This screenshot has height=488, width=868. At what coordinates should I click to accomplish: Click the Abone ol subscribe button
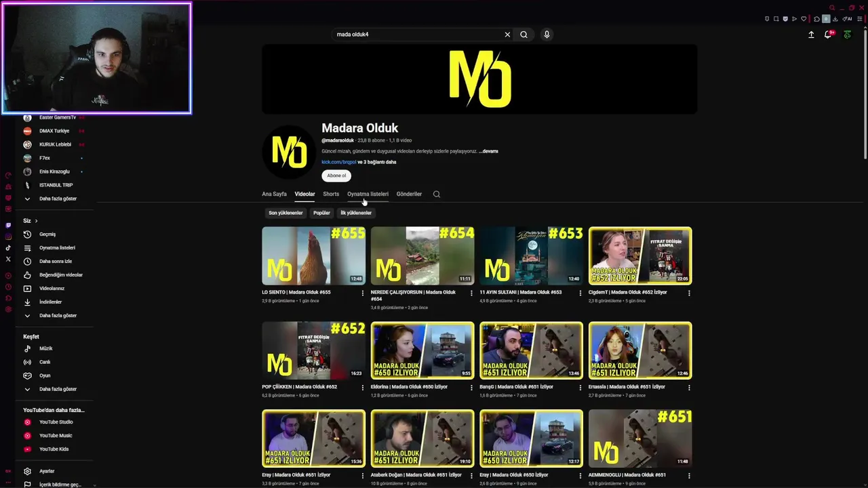336,176
